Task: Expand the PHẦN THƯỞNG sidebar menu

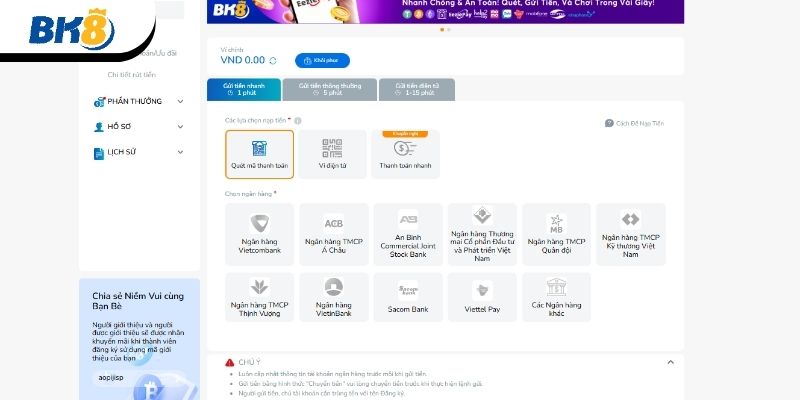Action: point(138,102)
